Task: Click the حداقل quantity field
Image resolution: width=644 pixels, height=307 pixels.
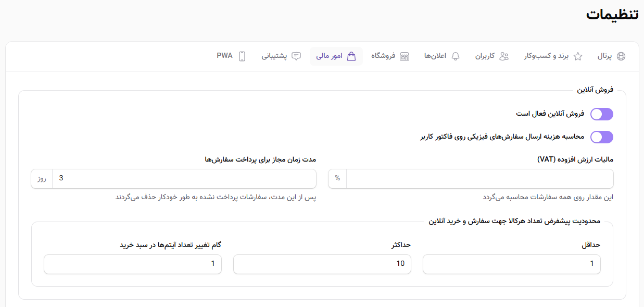Action: click(512, 264)
